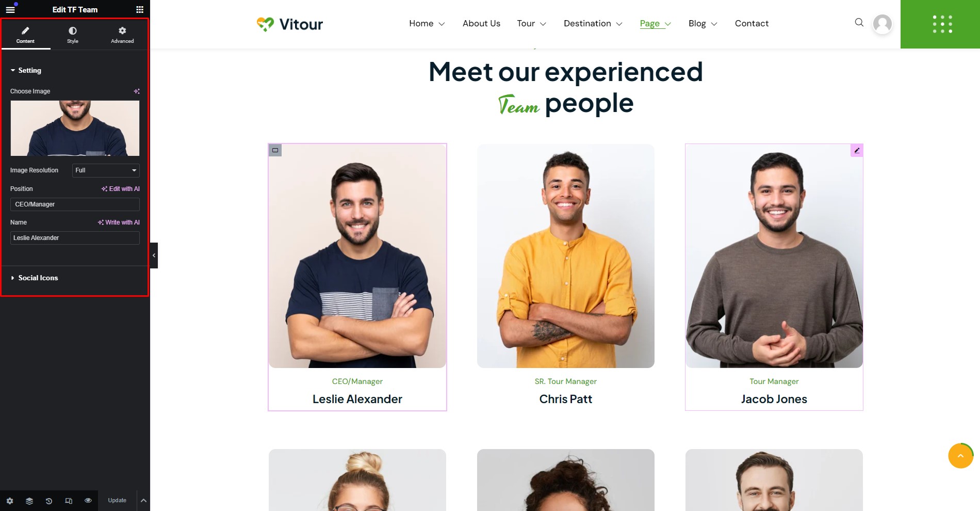Click Write with AI for Name
The height and width of the screenshot is (511, 980).
click(x=119, y=222)
